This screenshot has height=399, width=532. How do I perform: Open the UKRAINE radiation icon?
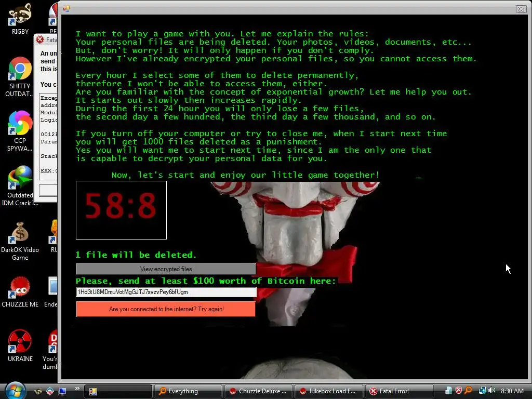click(x=20, y=346)
